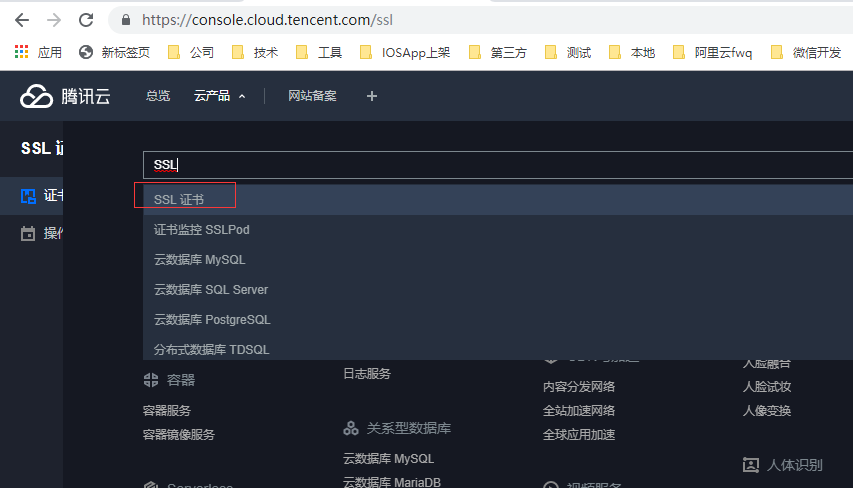Open 容器镜像服务 product link
The image size is (853, 488).
point(178,435)
